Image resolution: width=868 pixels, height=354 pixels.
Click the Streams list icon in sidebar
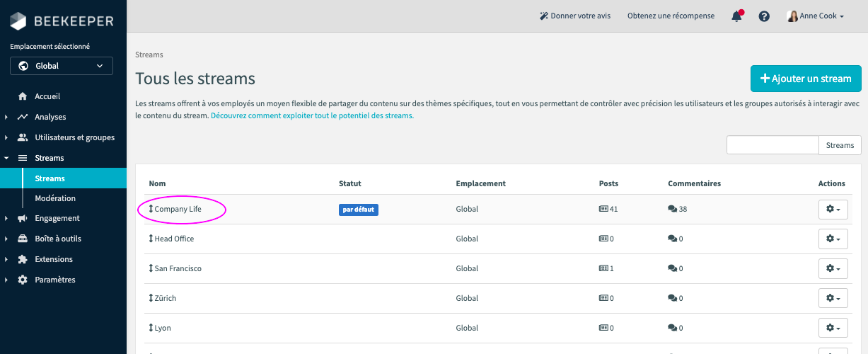[23, 158]
